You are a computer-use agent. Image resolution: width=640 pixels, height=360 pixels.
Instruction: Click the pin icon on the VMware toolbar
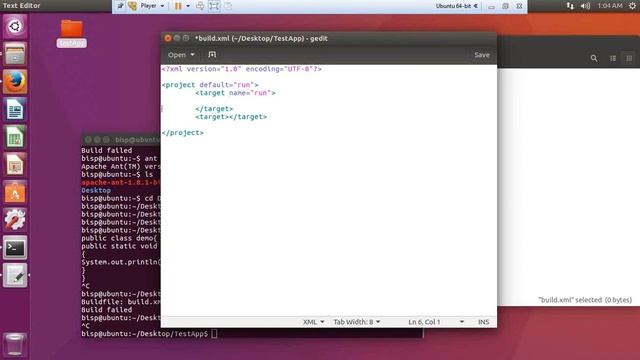[120, 6]
